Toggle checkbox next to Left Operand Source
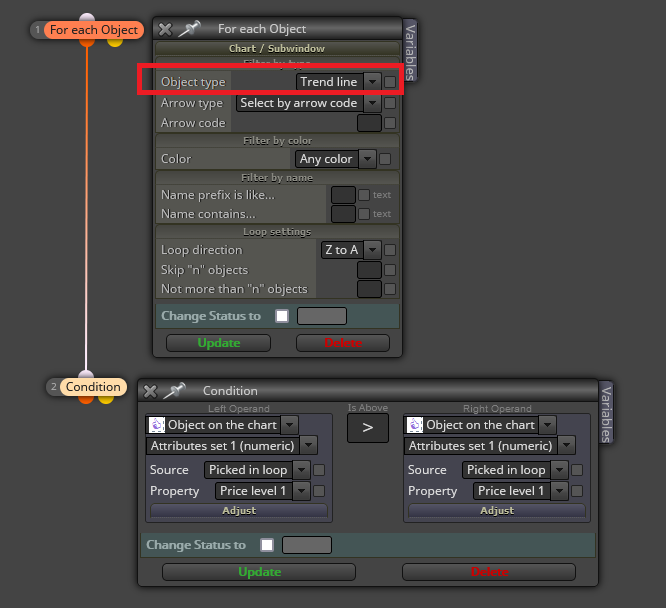 (319, 470)
